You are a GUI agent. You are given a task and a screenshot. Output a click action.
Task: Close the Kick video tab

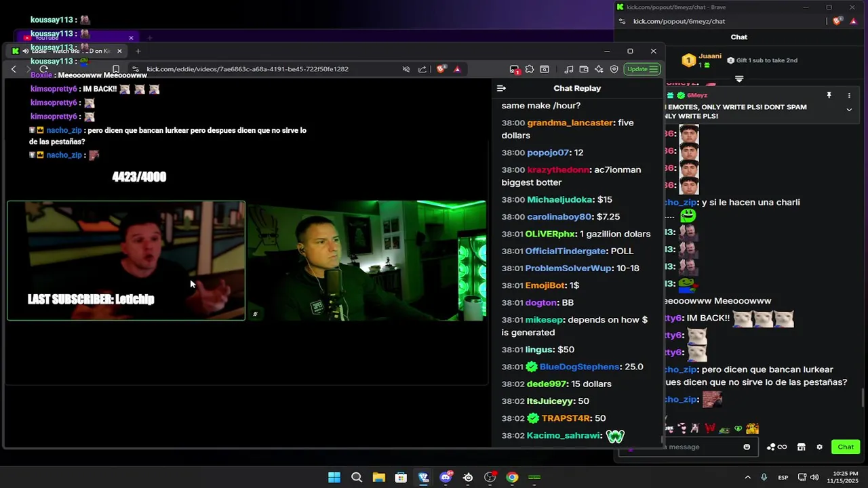point(119,51)
